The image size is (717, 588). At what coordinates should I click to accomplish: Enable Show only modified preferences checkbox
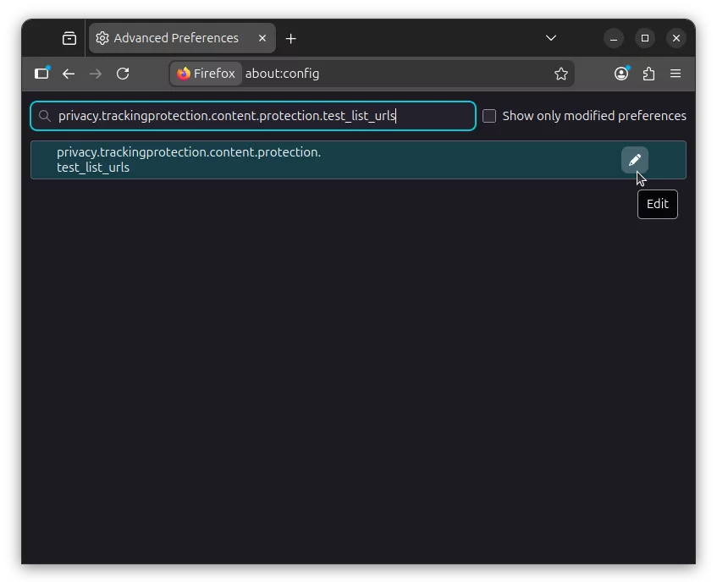click(x=489, y=116)
